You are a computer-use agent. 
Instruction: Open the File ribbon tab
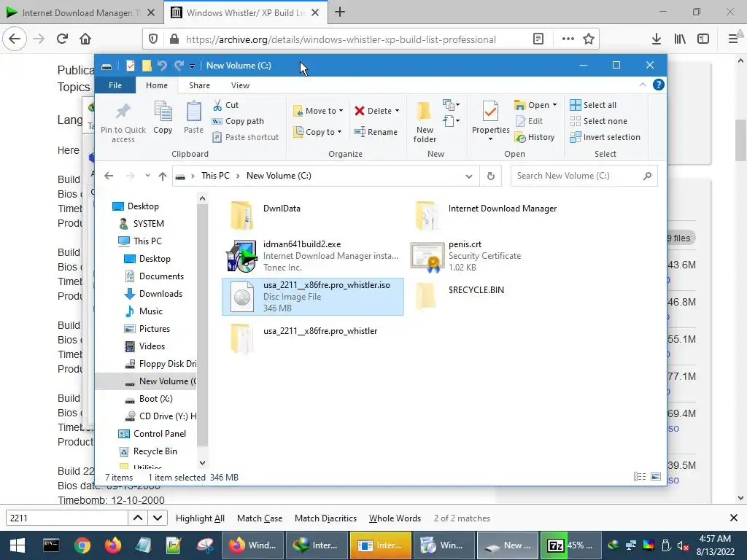tap(115, 85)
